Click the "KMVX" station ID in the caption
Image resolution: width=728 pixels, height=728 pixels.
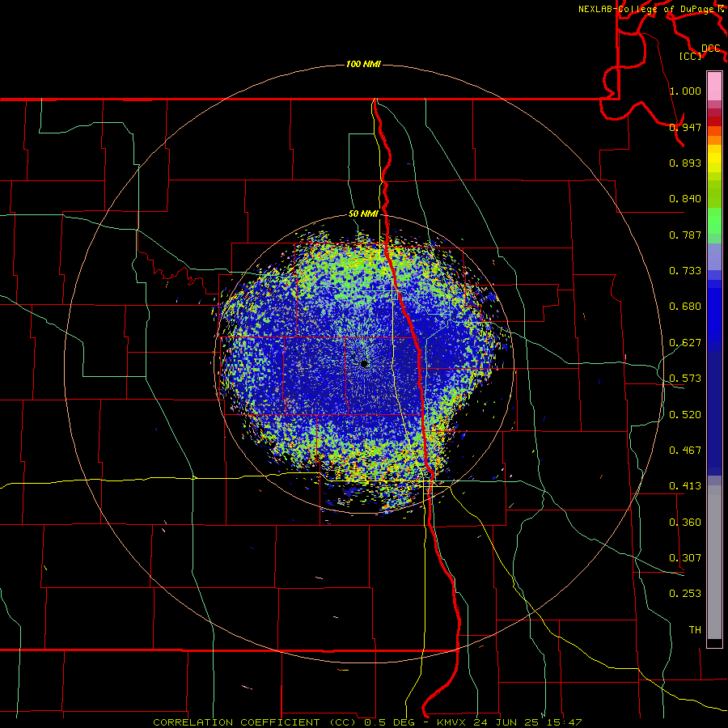click(453, 722)
